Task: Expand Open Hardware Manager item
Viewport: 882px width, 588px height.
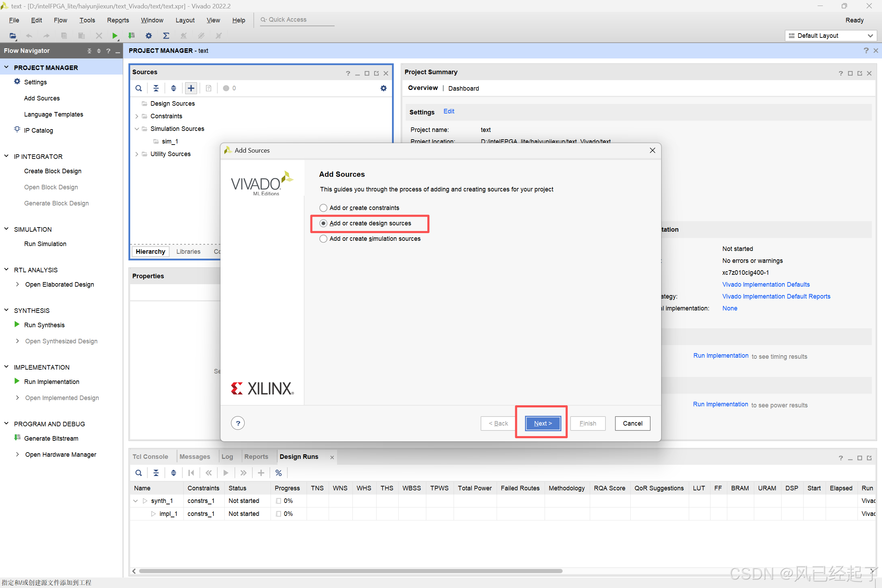Action: point(17,454)
